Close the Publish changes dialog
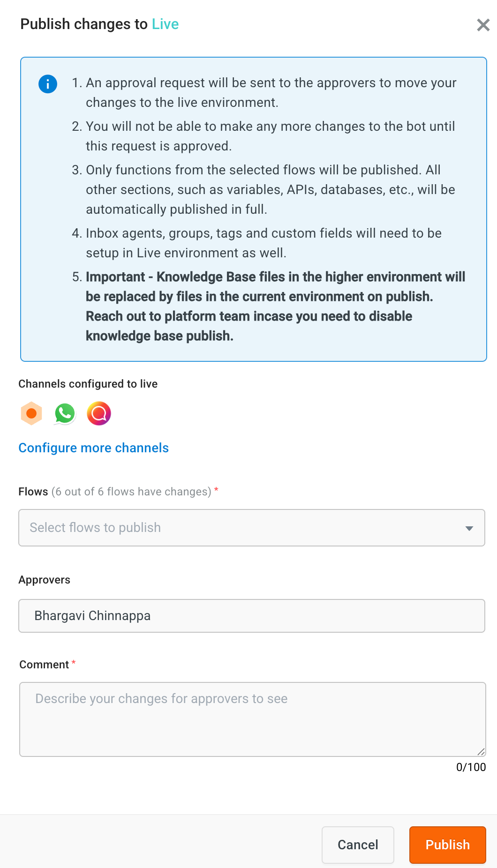497x868 pixels. coord(483,25)
